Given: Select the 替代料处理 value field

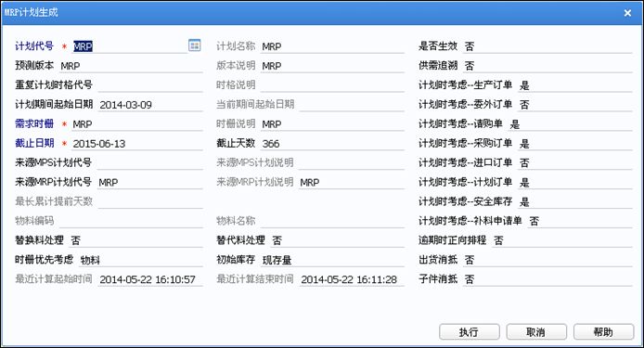Looking at the screenshot, I should pyautogui.click(x=338, y=240).
